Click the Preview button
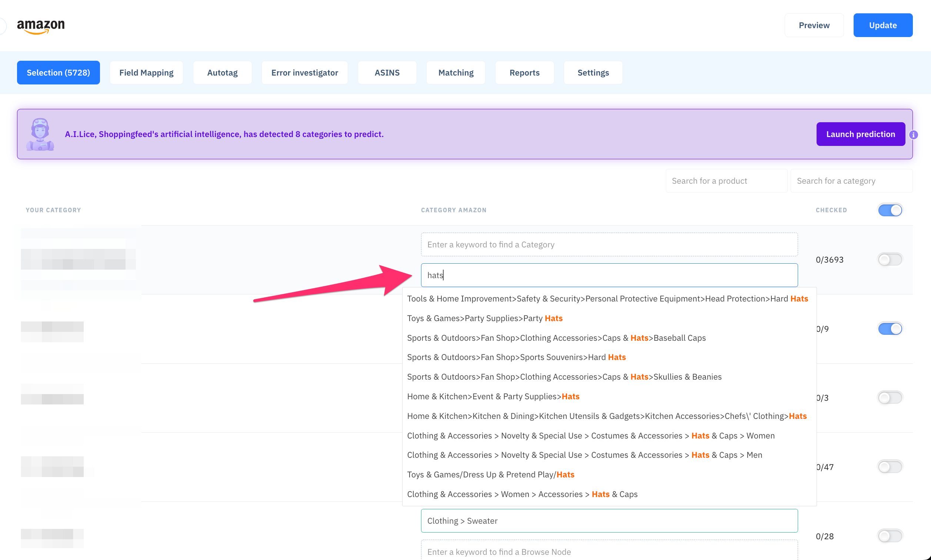Screen dimensions: 931x560 point(814,25)
